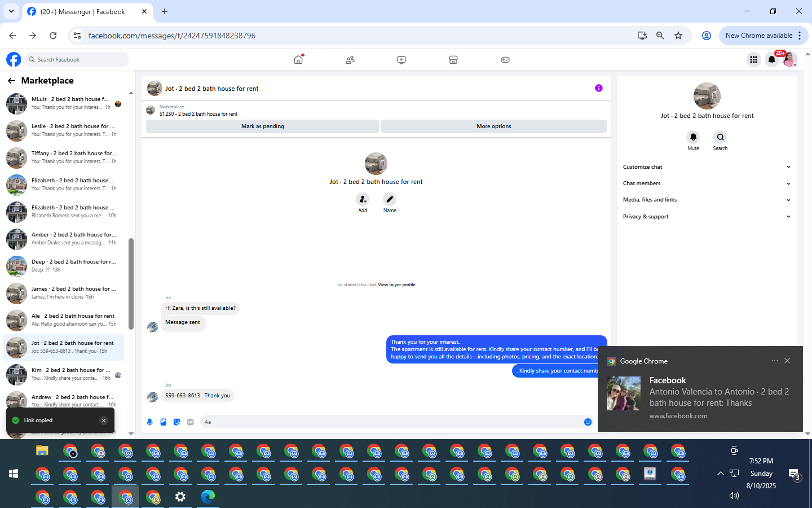This screenshot has height=508, width=812.
Task: Open the Friends icon in top navigation
Action: [x=350, y=59]
